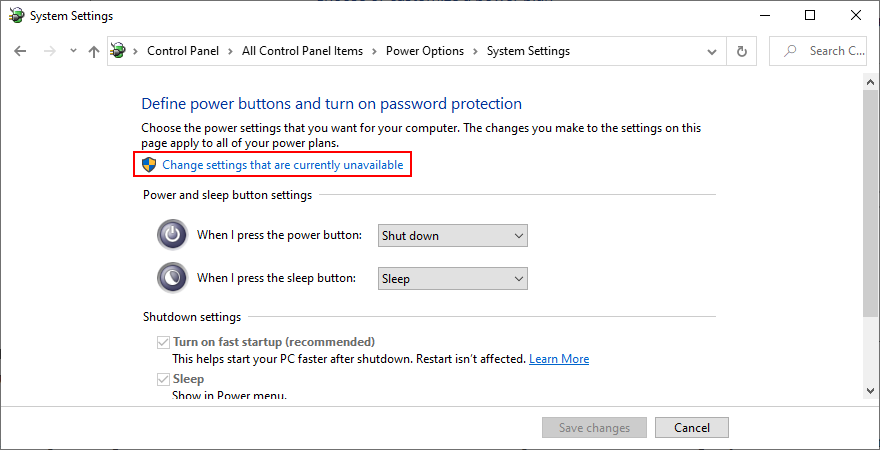Screen dimensions: 880x450
Task: Open the power button action dropdown
Action: [x=452, y=236]
